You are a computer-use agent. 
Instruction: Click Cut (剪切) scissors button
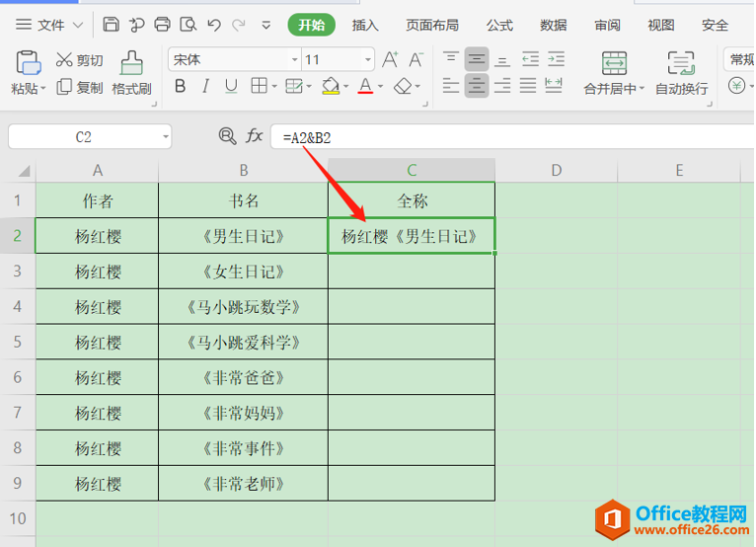pyautogui.click(x=80, y=60)
